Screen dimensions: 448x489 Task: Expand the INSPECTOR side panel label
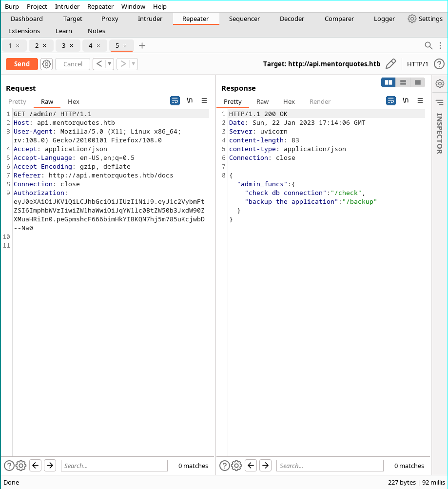click(440, 133)
